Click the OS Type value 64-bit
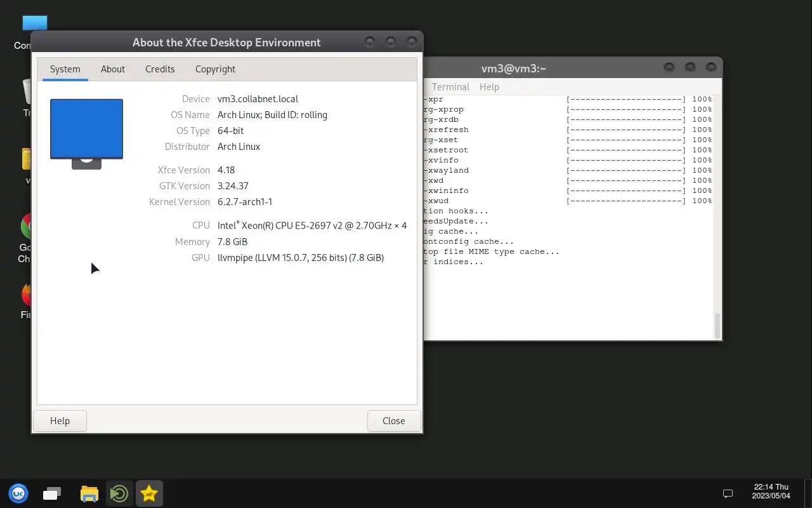Viewport: 812px width, 508px height. (230, 131)
